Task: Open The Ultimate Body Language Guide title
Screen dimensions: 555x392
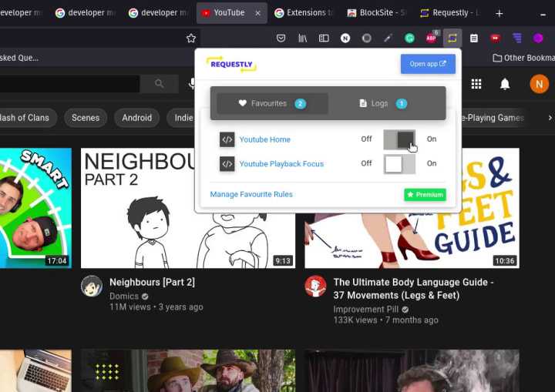Action: point(413,289)
